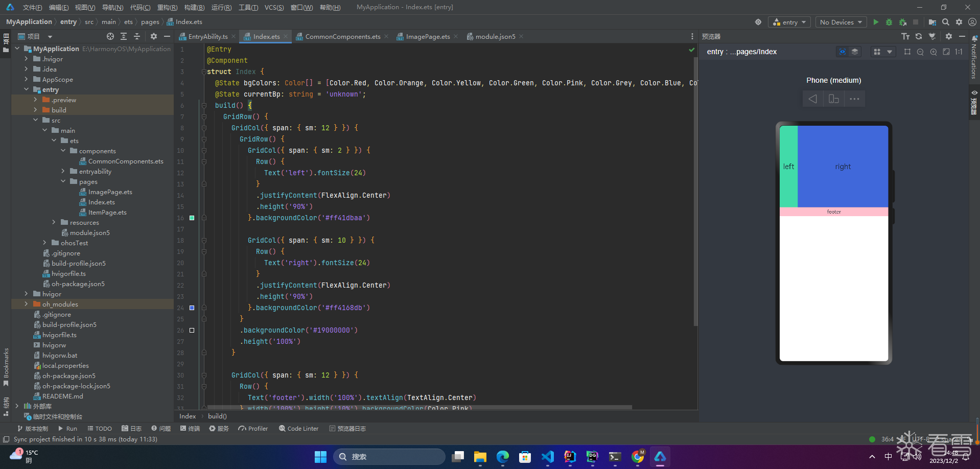Click the color swatch on line 26
This screenshot has height=469, width=980.
click(192, 331)
